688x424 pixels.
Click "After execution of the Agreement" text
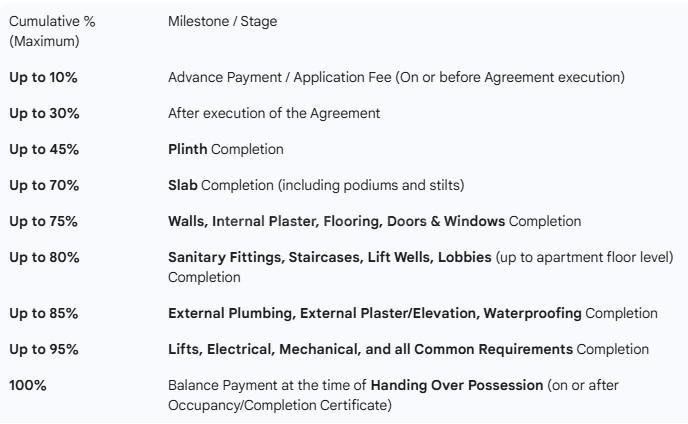pos(274,114)
